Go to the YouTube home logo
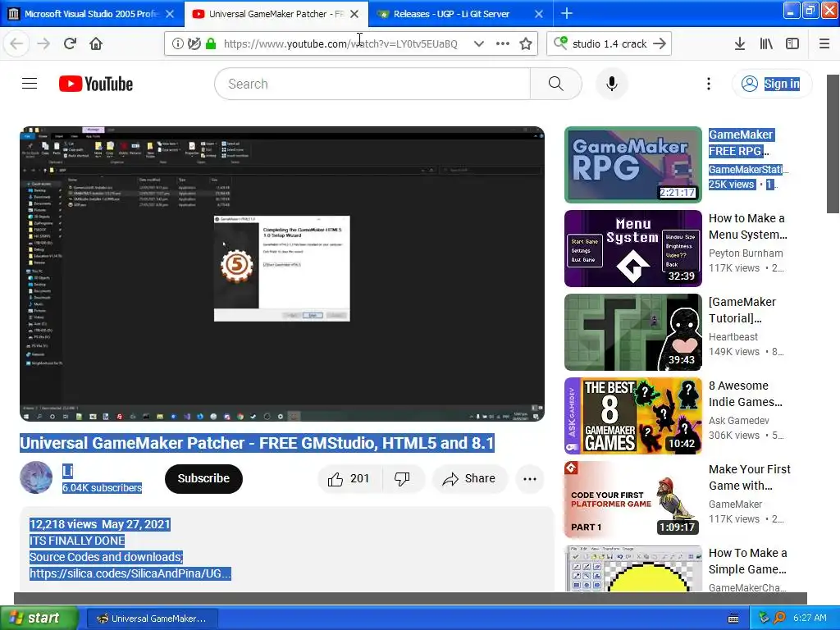This screenshot has height=630, width=840. 96,84
